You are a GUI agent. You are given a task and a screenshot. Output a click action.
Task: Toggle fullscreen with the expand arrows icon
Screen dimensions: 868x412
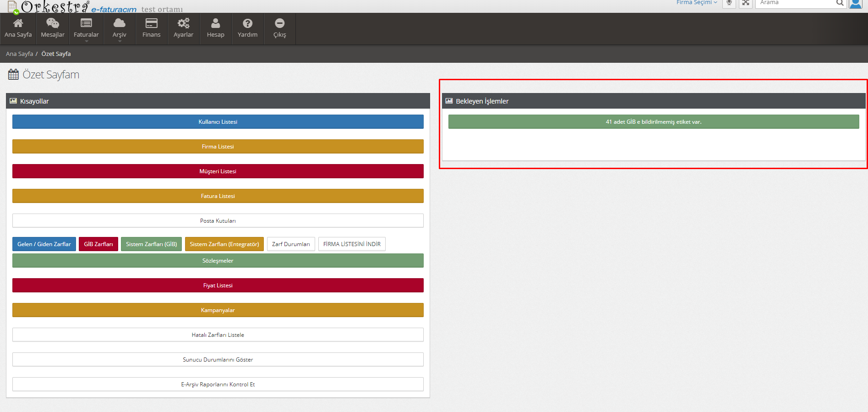(746, 3)
